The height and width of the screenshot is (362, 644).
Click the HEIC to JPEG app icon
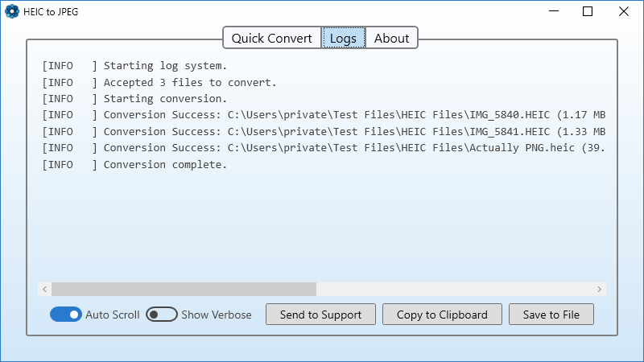point(11,12)
